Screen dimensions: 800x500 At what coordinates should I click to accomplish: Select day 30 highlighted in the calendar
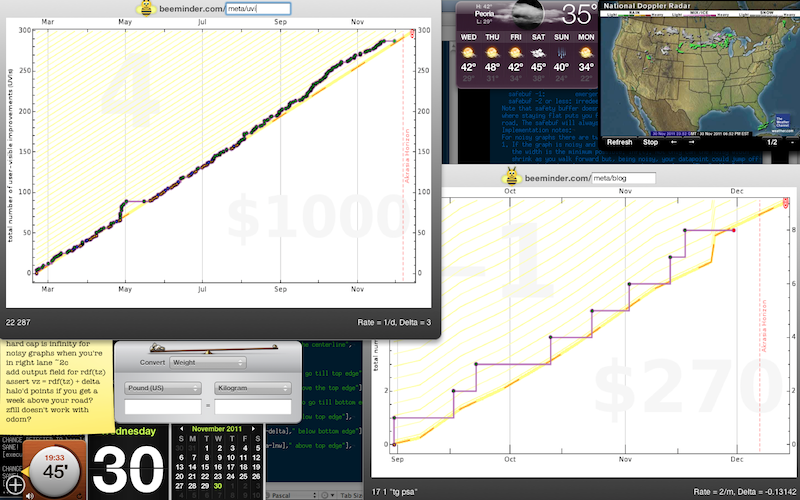click(218, 486)
